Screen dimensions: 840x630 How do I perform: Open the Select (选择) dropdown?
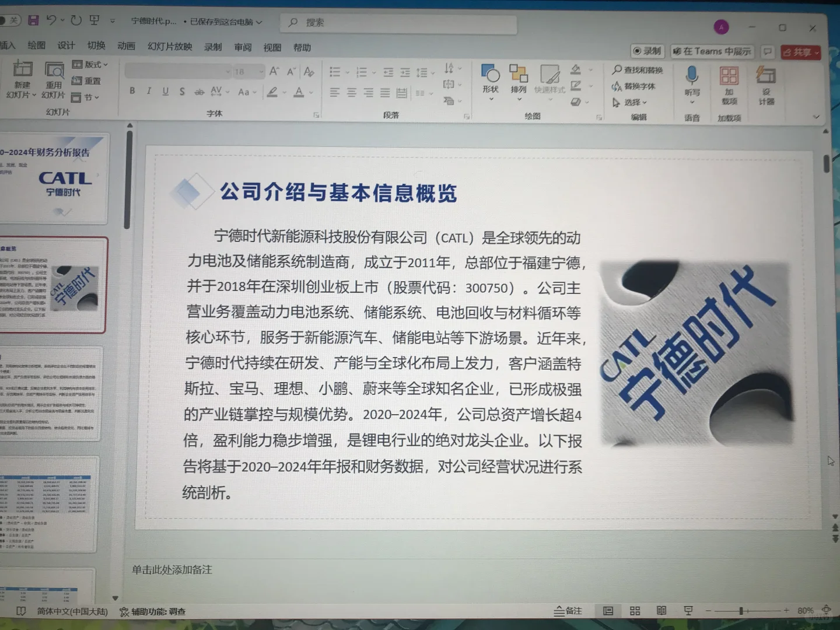point(629,103)
